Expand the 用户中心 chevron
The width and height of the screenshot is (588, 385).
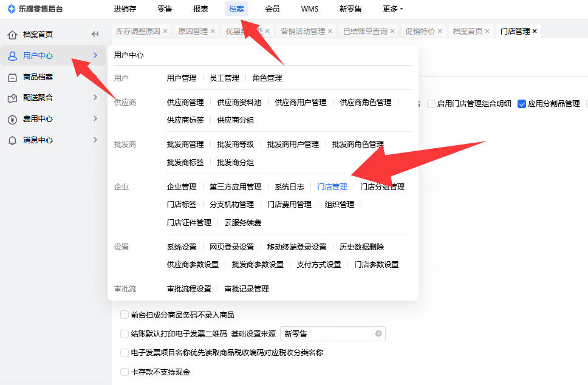(95, 55)
